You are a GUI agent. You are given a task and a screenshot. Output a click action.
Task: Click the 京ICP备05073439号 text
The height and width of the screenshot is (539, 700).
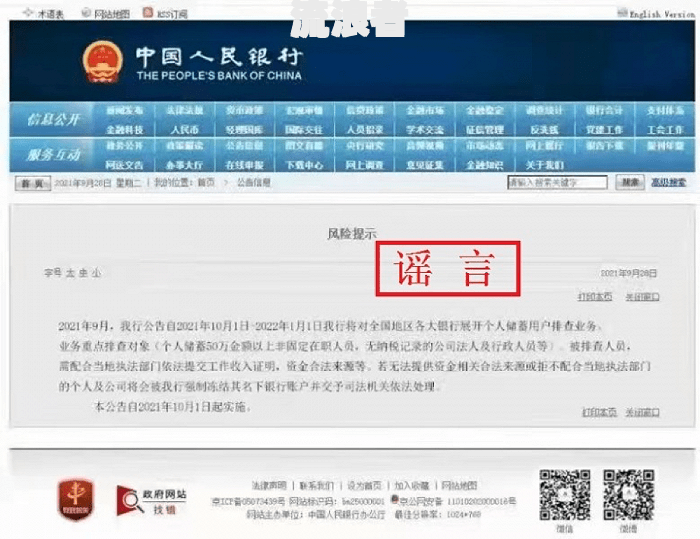tap(248, 501)
